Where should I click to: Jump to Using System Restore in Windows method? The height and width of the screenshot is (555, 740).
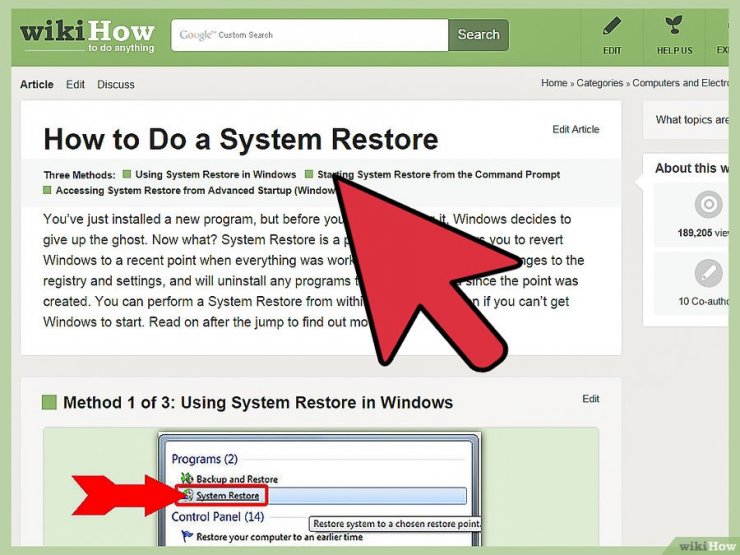coord(215,175)
